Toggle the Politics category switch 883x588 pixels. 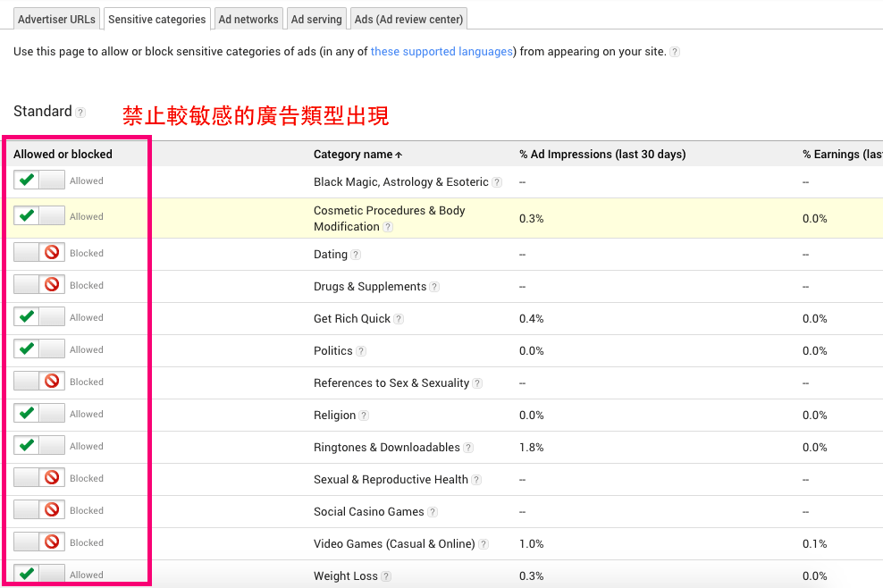(x=39, y=349)
